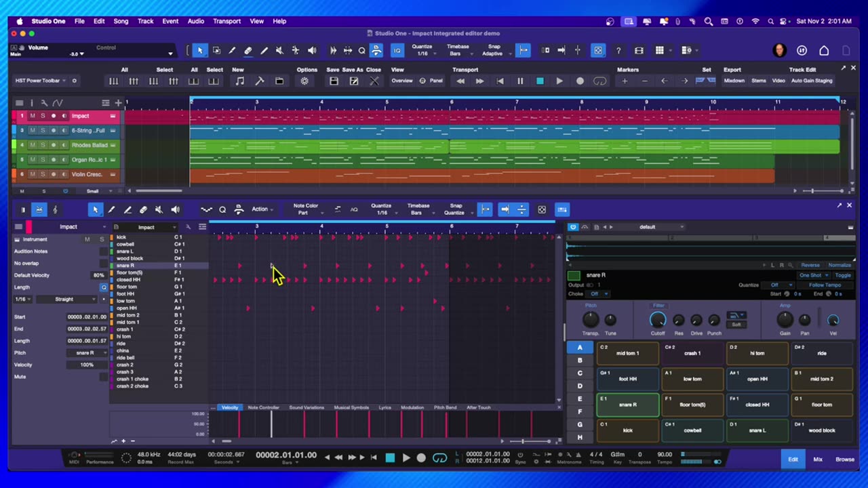
Task: Select the Listen speaker tool in the top toolbar
Action: point(312,50)
